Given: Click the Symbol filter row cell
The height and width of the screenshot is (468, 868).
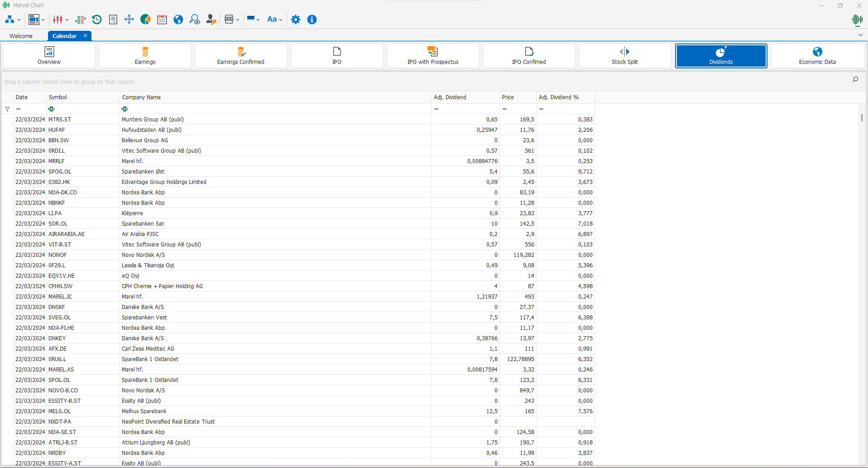Looking at the screenshot, I should click(83, 109).
